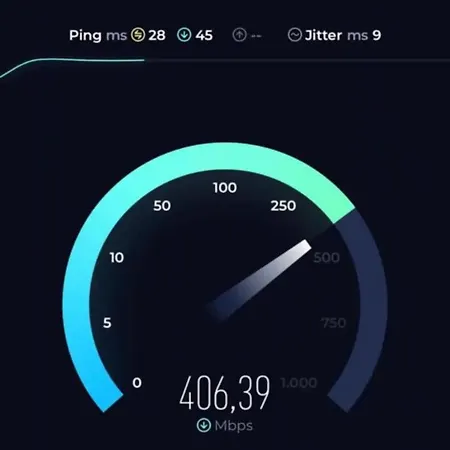Viewport: 450px width, 450px height.
Task: Click the dimmed 750 gauge mark
Action: coord(333,323)
